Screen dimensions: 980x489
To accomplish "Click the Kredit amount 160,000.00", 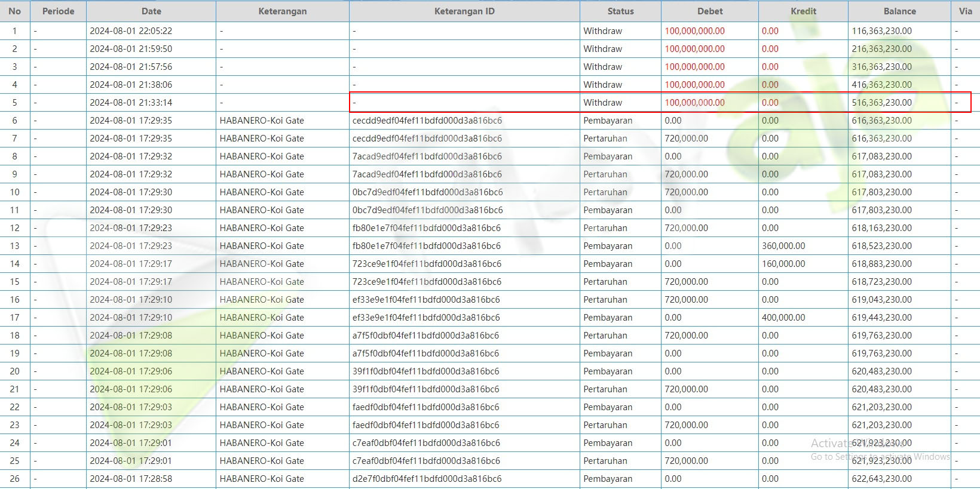I will tap(783, 264).
